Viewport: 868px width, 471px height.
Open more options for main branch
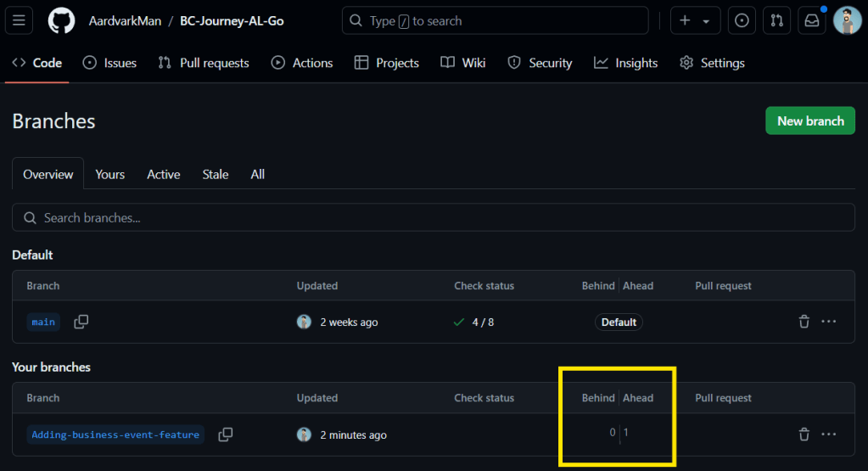pos(829,322)
